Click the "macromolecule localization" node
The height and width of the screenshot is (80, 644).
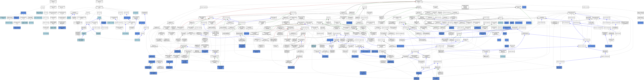(369, 13)
